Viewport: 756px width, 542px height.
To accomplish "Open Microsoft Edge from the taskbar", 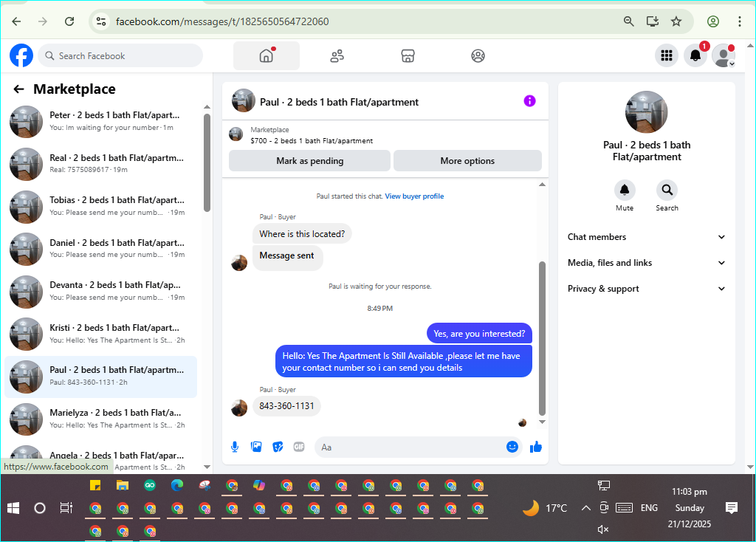I will pyautogui.click(x=177, y=485).
